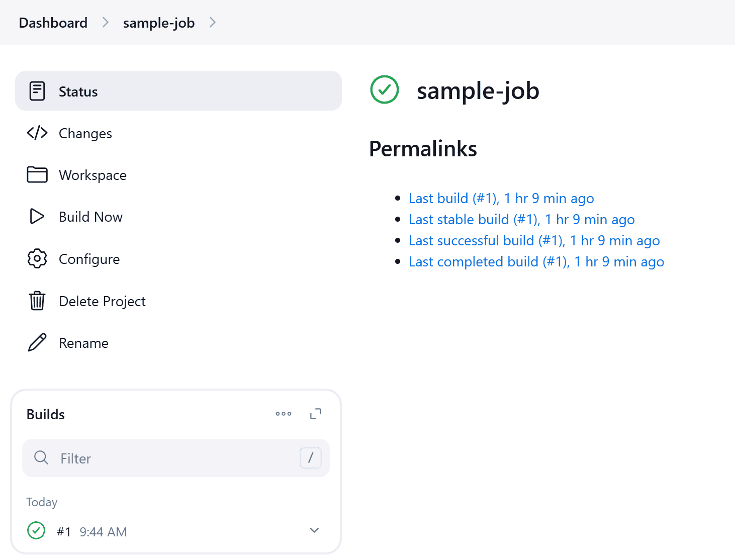Click the green status icon for build #1
The image size is (735, 560).
point(36,530)
